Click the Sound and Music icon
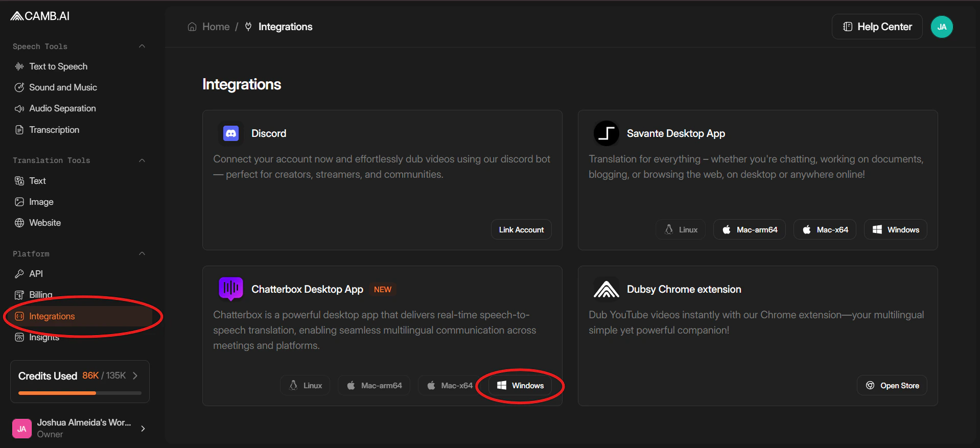Viewport: 980px width, 448px height. click(19, 87)
